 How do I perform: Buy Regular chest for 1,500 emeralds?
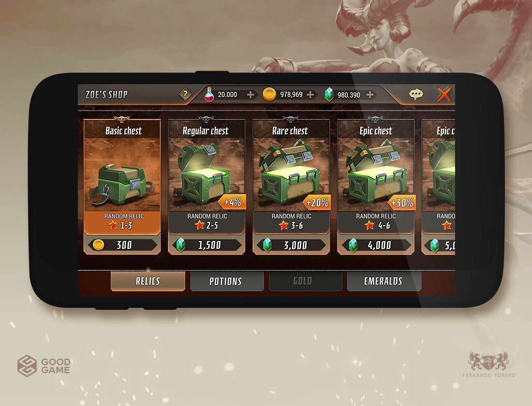point(207,245)
